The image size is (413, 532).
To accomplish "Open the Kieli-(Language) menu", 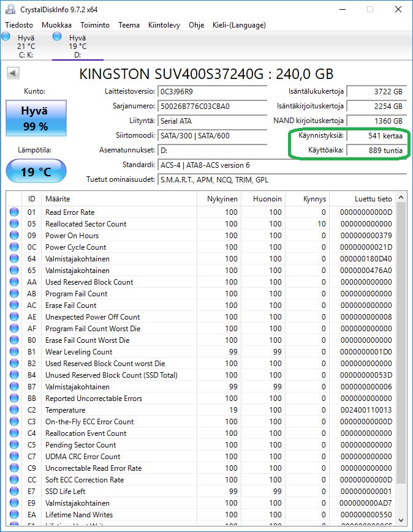I will pyautogui.click(x=239, y=24).
